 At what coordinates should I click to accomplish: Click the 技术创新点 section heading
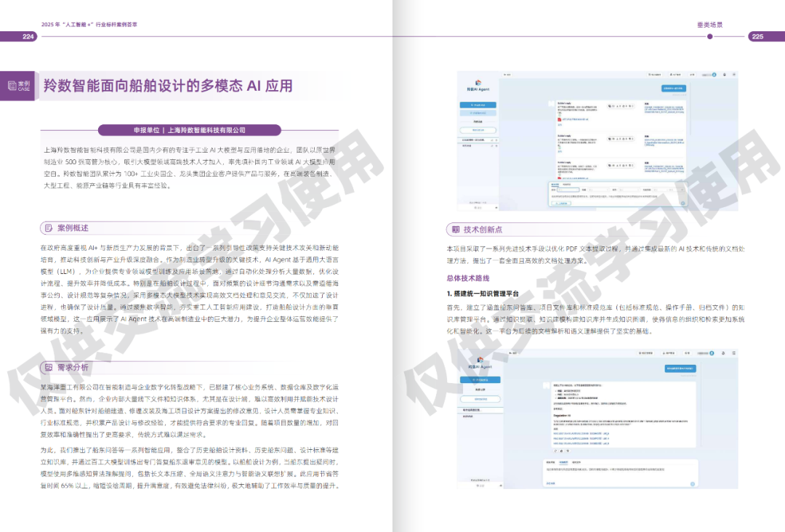coord(483,229)
